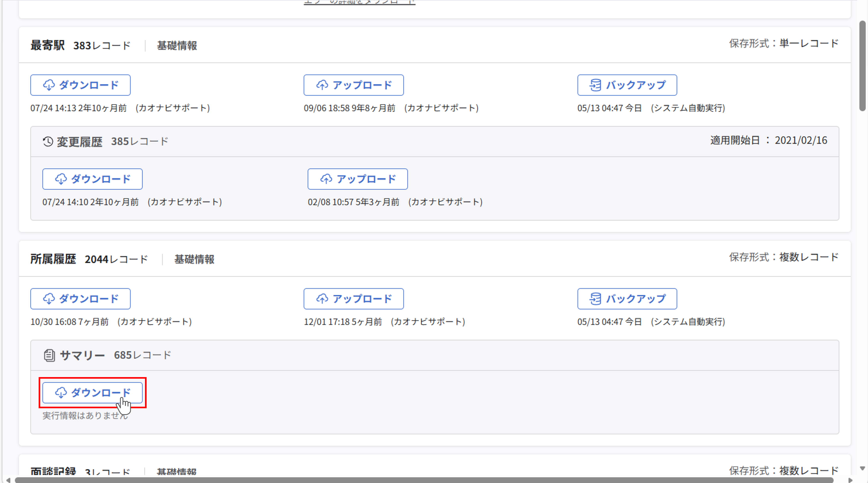Viewport: 868px width, 483px height.
Task: Click 09/06 18:58 9年8ヶ月前 timestamp
Action: point(349,108)
